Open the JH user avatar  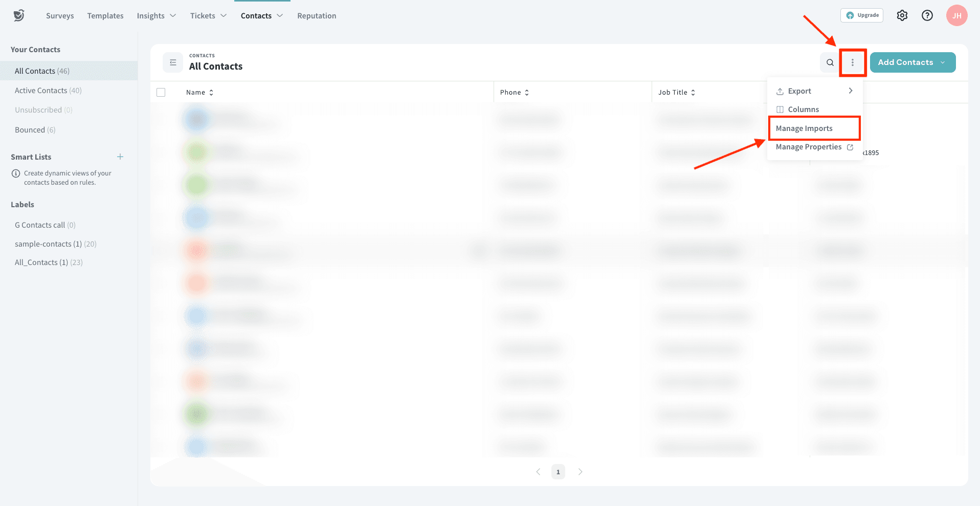point(956,15)
